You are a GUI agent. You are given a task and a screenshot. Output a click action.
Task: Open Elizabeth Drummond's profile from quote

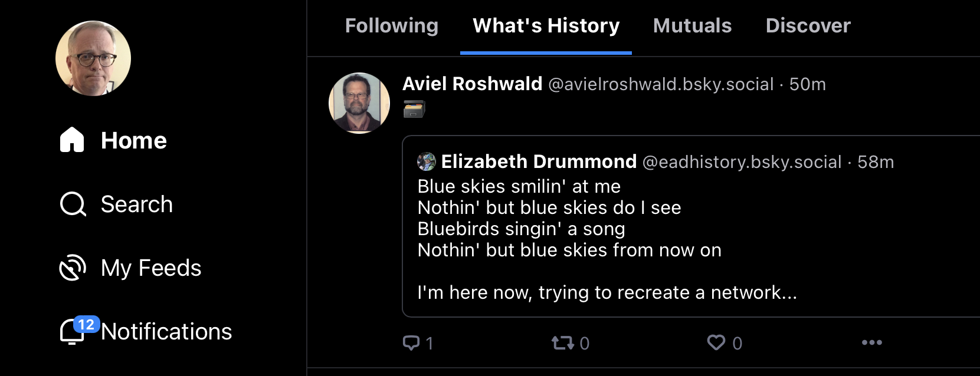tap(539, 161)
